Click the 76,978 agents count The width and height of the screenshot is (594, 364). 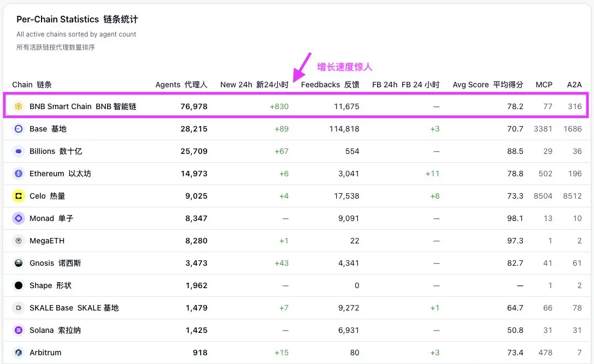pos(194,107)
